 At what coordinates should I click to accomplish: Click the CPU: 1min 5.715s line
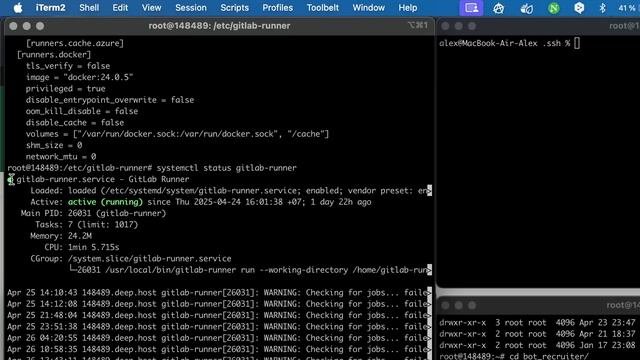(82, 247)
